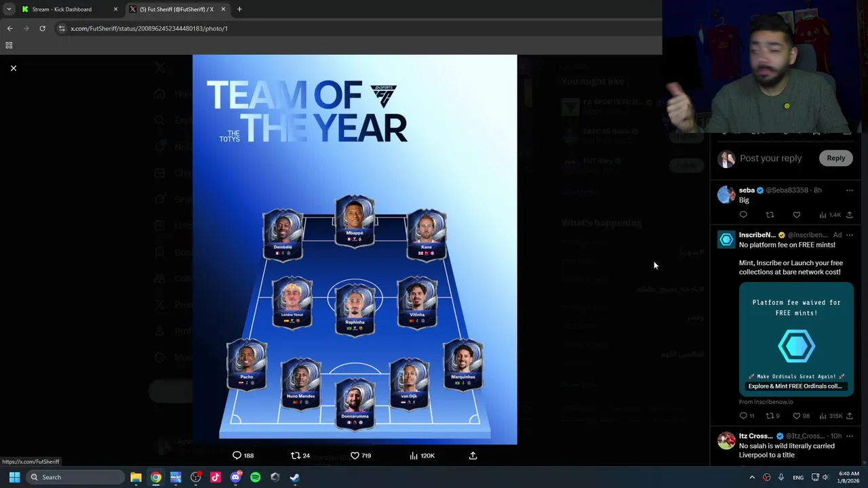Close the Kick Dashboard tab
The image size is (868, 488).
115,9
